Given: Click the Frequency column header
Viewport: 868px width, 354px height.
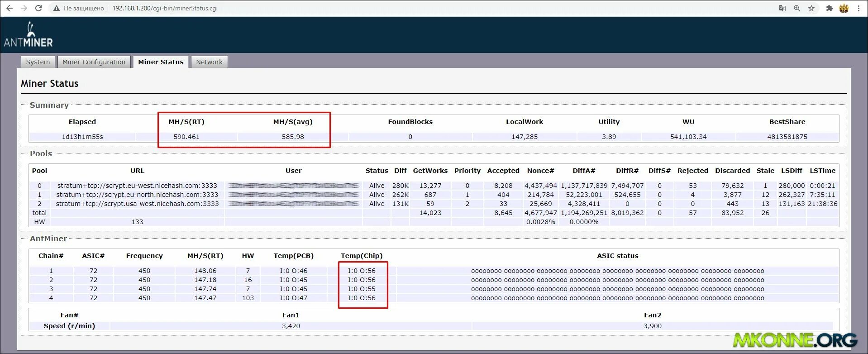Looking at the screenshot, I should tap(144, 256).
